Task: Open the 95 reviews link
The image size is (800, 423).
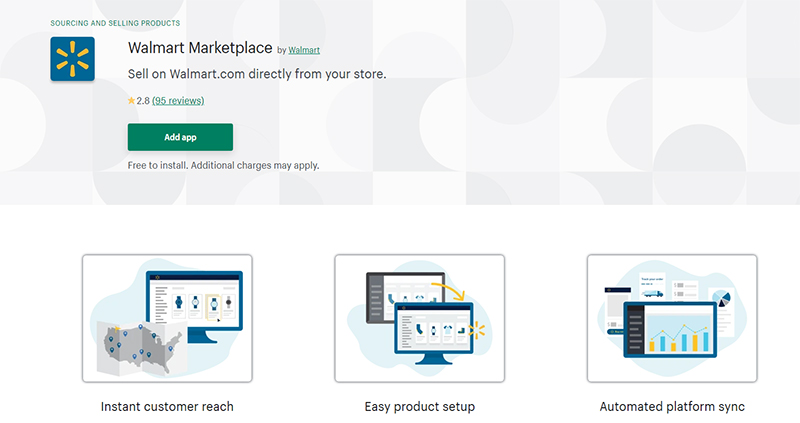Action: pos(178,101)
